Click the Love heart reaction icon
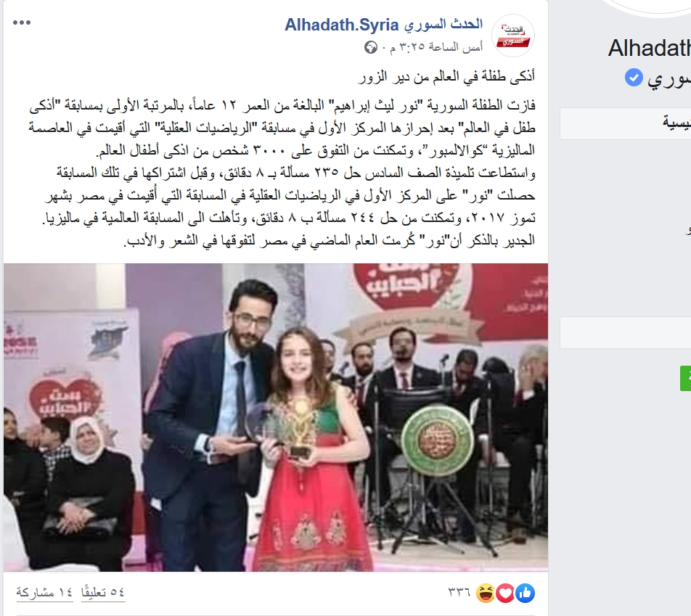Screen dimensions: 691x616 coord(505,593)
